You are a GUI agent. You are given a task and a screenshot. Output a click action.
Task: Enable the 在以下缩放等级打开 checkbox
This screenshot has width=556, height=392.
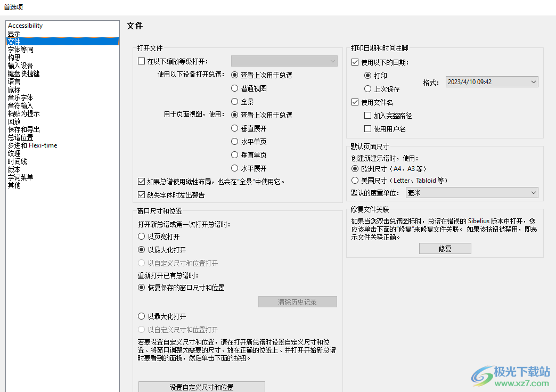pyautogui.click(x=141, y=60)
